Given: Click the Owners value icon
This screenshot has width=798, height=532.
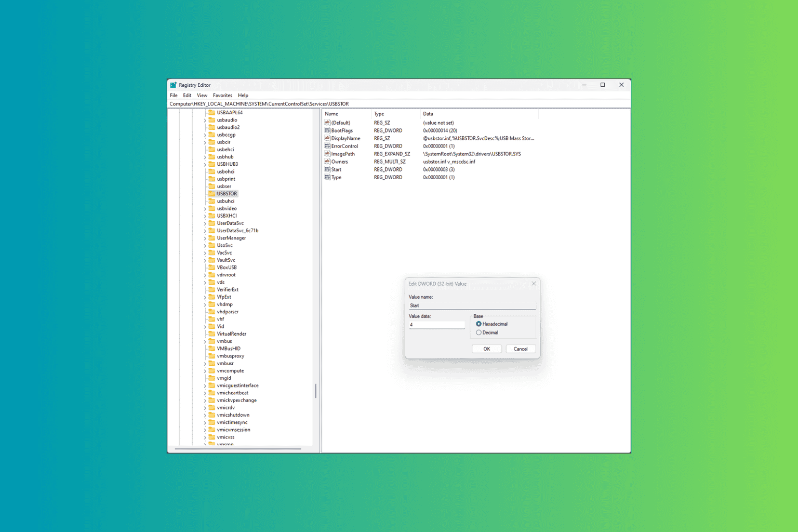Looking at the screenshot, I should tap(327, 162).
